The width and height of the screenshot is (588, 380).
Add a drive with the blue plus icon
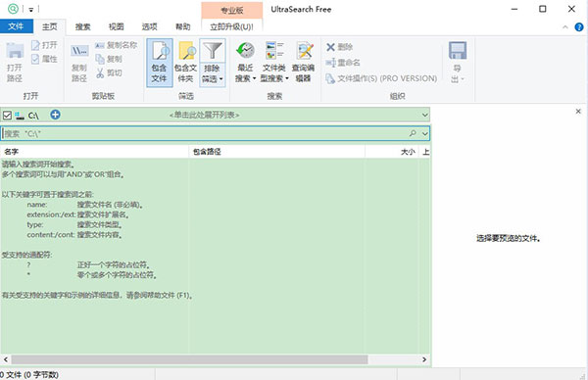pos(55,115)
